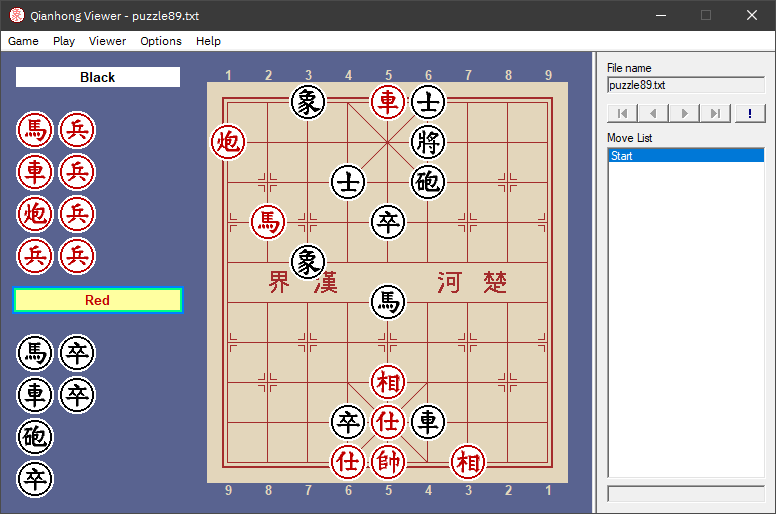Jump to the first move
Screen dimensions: 776x514
coord(622,114)
